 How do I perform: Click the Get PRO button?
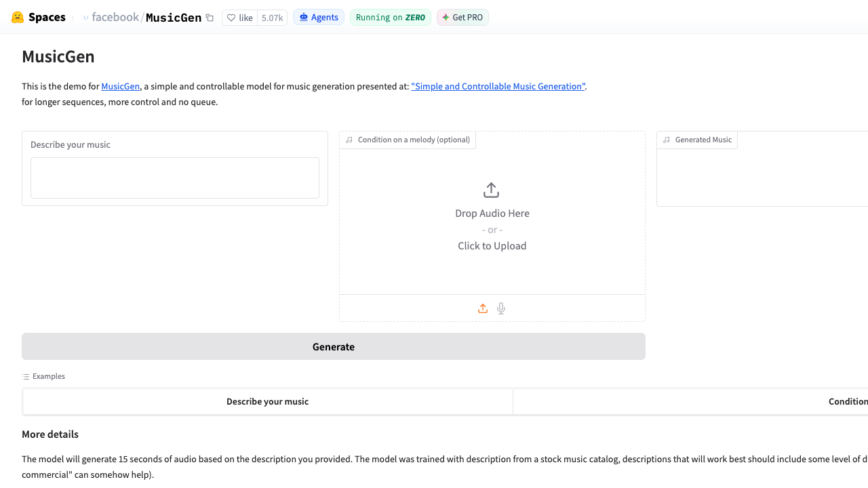[x=463, y=18]
